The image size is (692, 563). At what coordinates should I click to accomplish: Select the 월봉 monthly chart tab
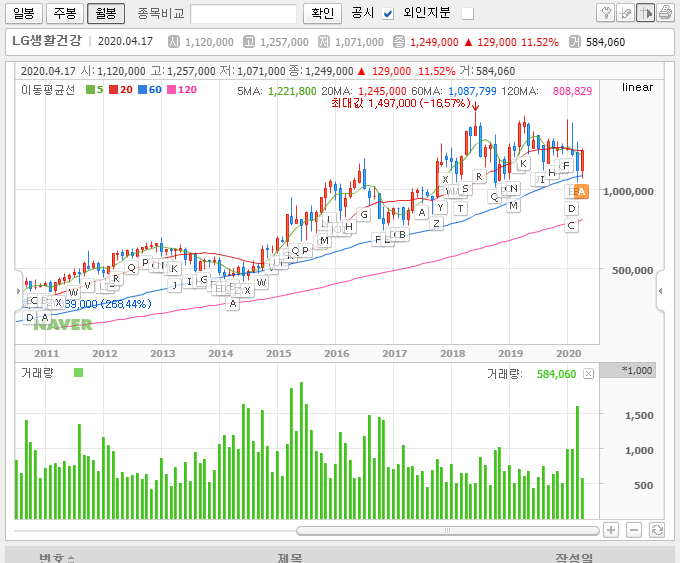point(106,13)
